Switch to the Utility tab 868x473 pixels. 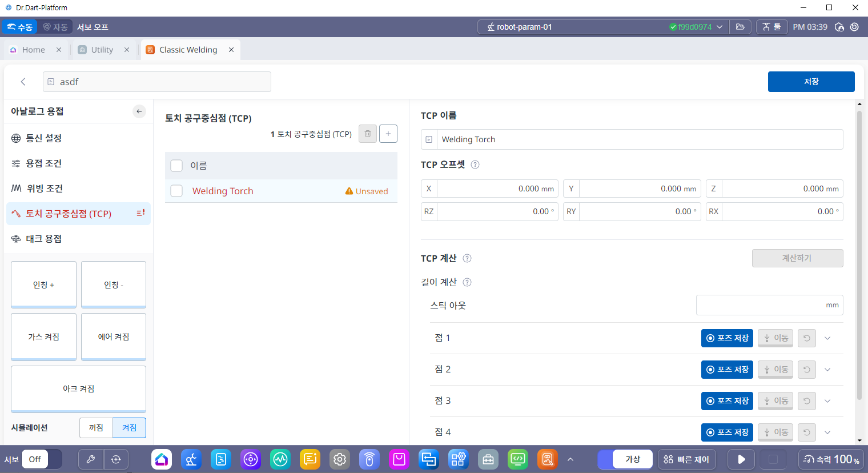pyautogui.click(x=102, y=50)
